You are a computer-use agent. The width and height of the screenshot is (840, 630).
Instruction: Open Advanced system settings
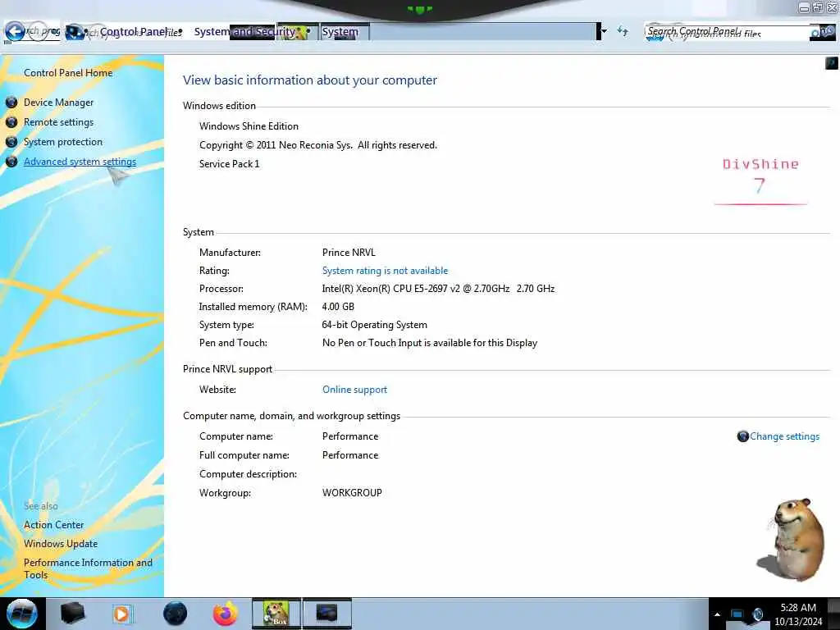click(x=80, y=162)
